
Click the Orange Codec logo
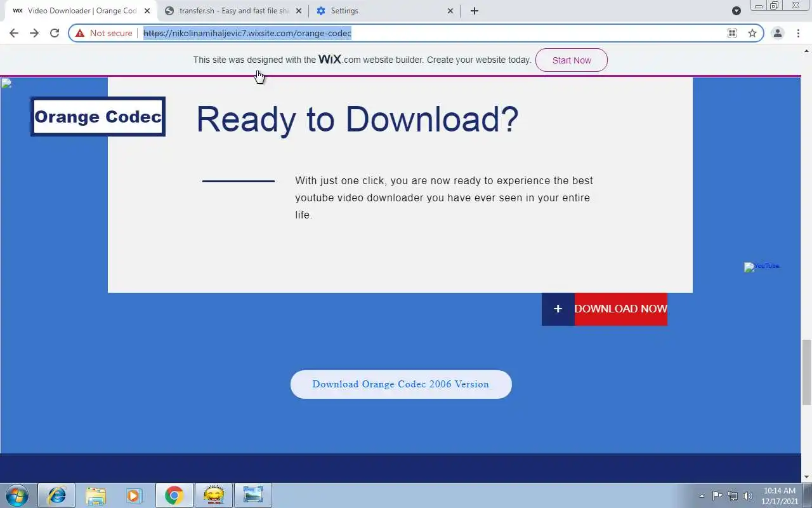(x=98, y=117)
